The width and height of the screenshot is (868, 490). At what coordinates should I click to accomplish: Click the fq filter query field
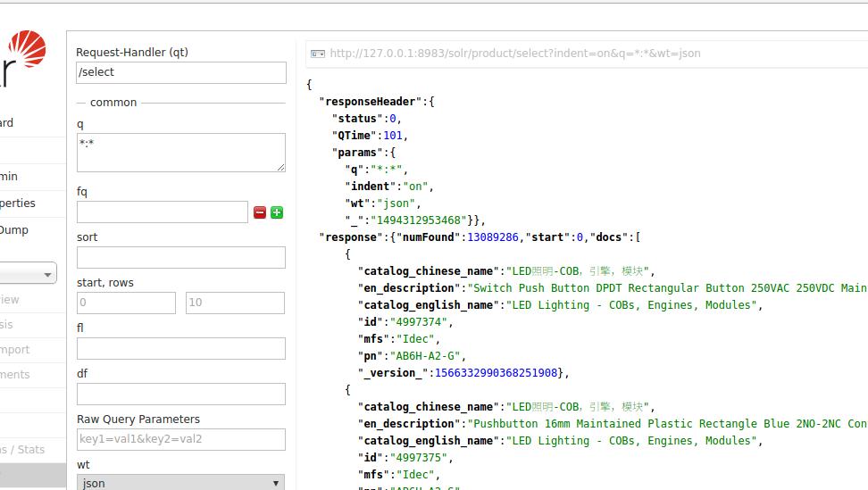162,212
